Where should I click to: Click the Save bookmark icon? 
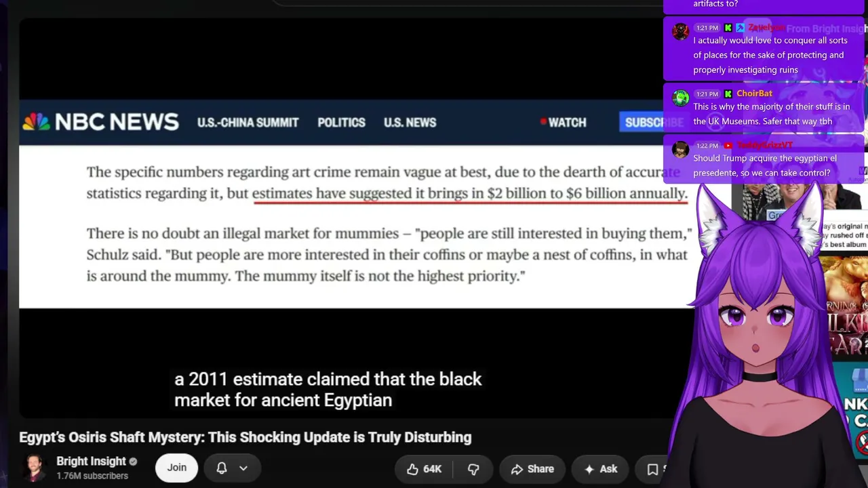point(652,469)
